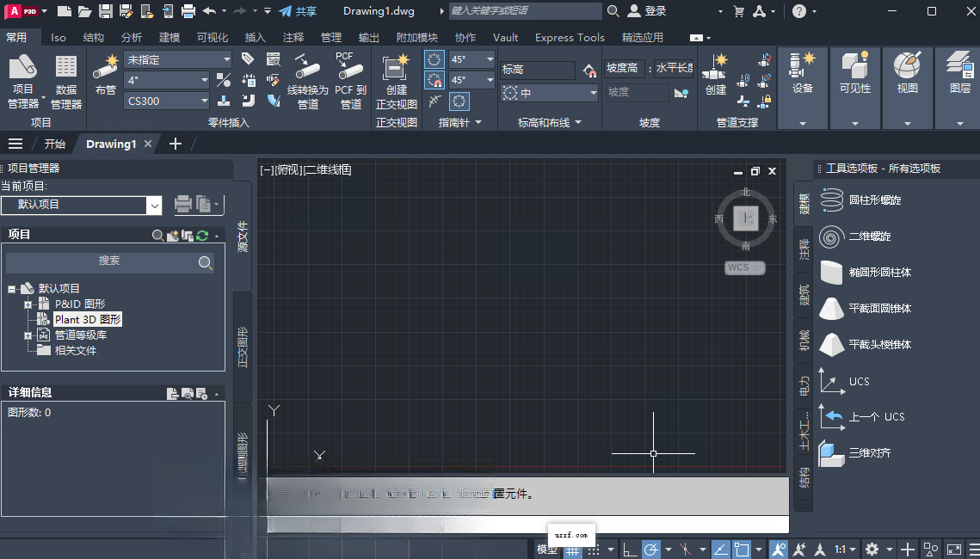Toggle polar tracking in status bar
This screenshot has height=559, width=980.
click(650, 550)
